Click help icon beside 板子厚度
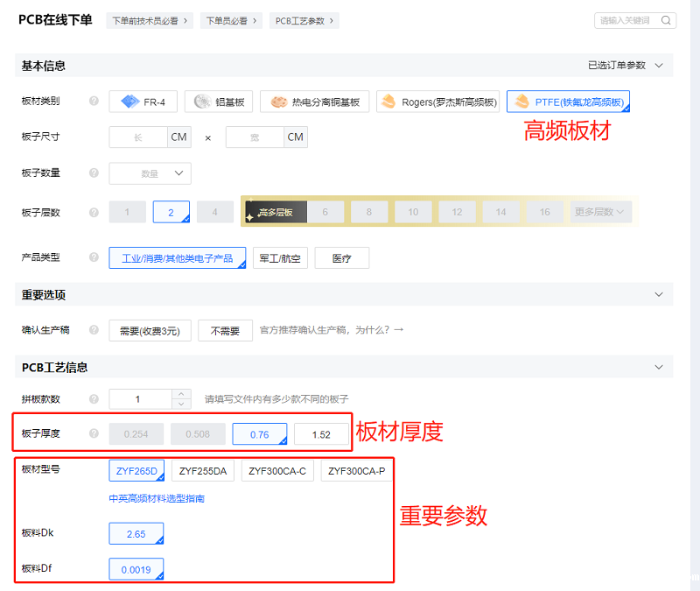700x591 pixels. (x=94, y=433)
